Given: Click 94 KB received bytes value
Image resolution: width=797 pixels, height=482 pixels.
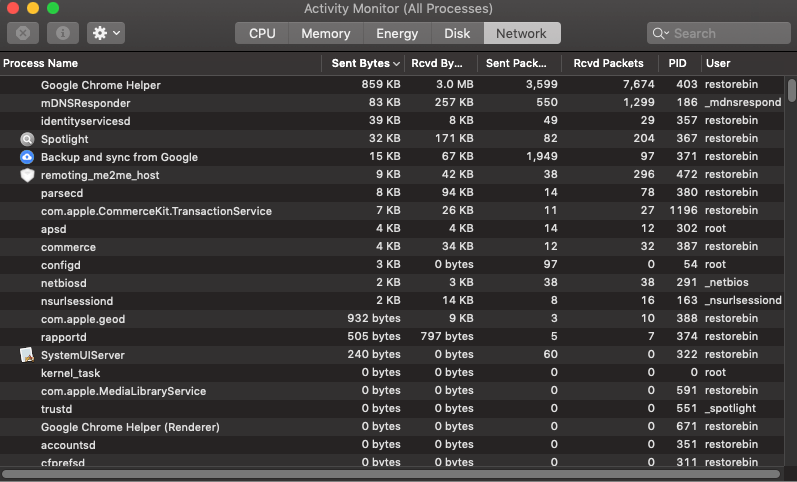Looking at the screenshot, I should point(457,192).
